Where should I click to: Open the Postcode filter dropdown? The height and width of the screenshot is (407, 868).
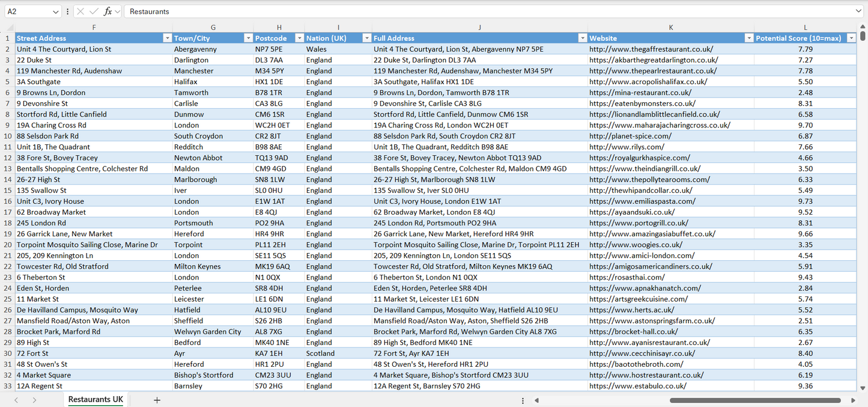(299, 38)
